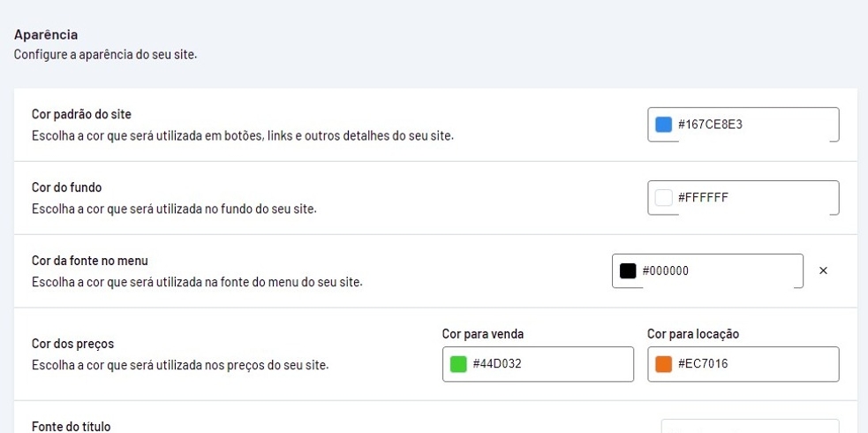The width and height of the screenshot is (868, 433).
Task: Click the "Cor dos preços" label
Action: tap(72, 344)
